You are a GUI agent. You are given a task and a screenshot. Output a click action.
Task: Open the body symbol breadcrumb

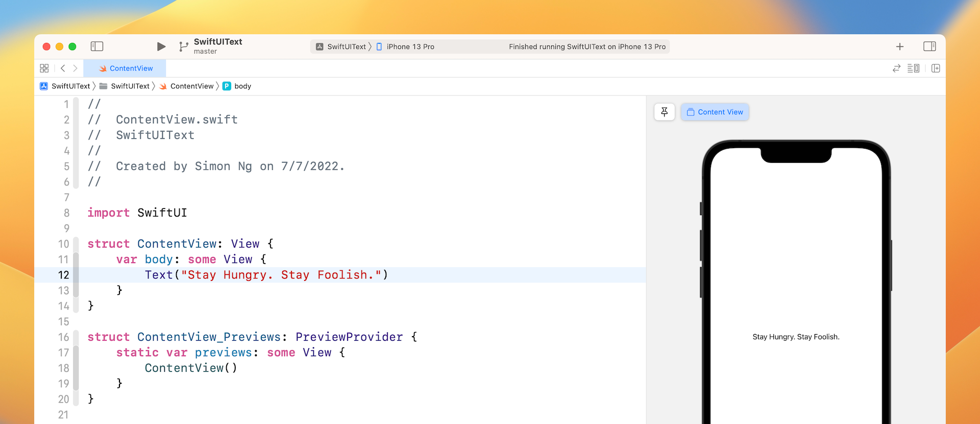pyautogui.click(x=237, y=86)
